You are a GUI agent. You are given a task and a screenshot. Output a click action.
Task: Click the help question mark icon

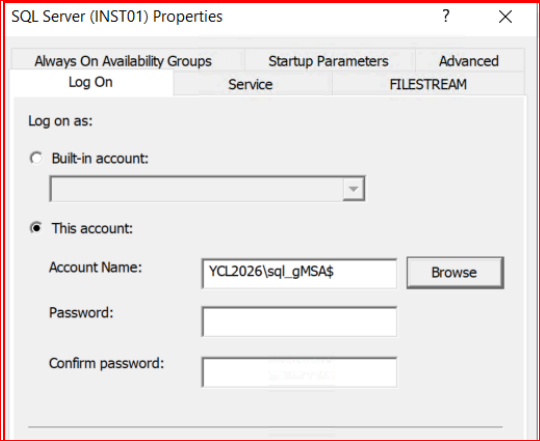click(446, 16)
